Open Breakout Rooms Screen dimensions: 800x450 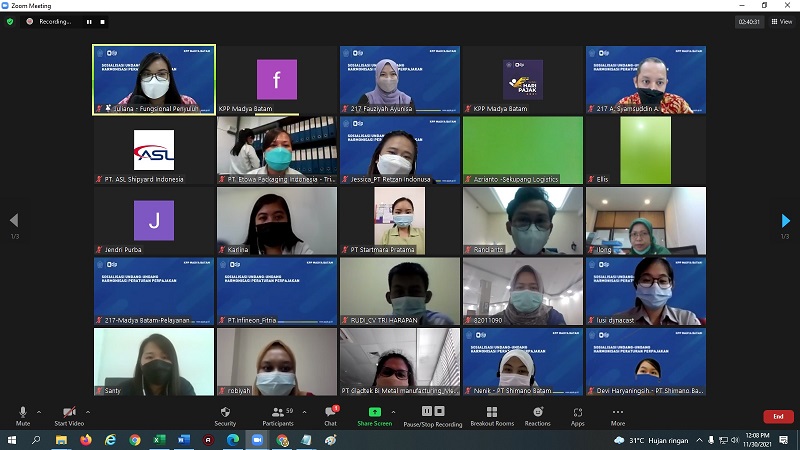[x=491, y=414]
